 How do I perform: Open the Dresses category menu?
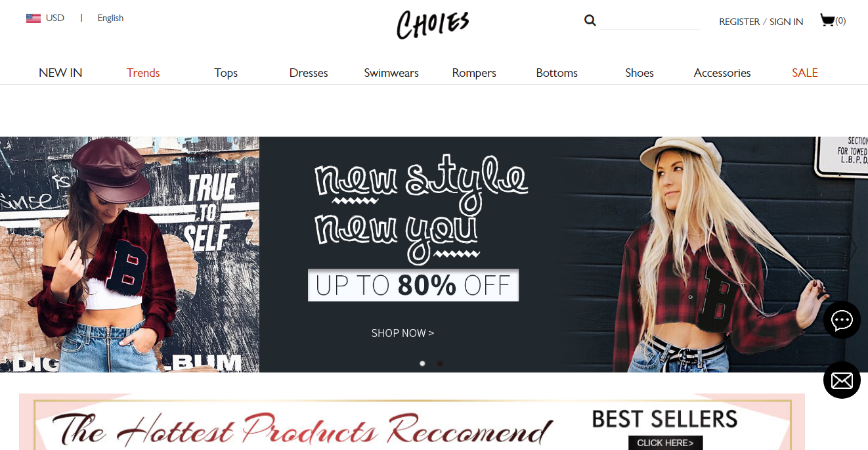pos(309,73)
